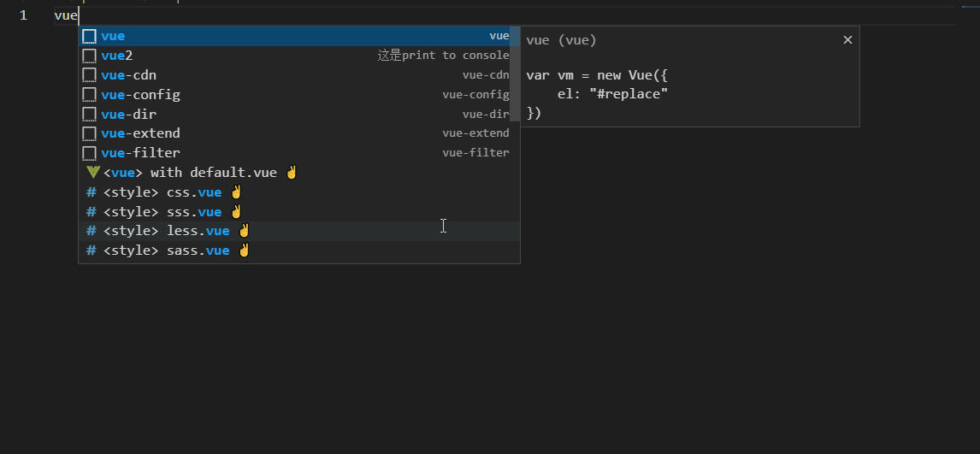Screen dimensions: 980x454
Task: Click the snippet icon beside vue-filter
Action: point(89,153)
